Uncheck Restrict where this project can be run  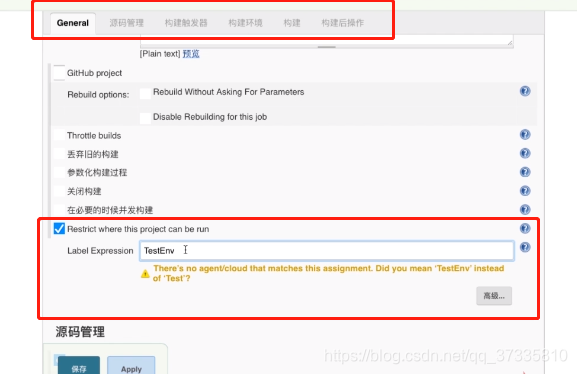click(x=59, y=229)
